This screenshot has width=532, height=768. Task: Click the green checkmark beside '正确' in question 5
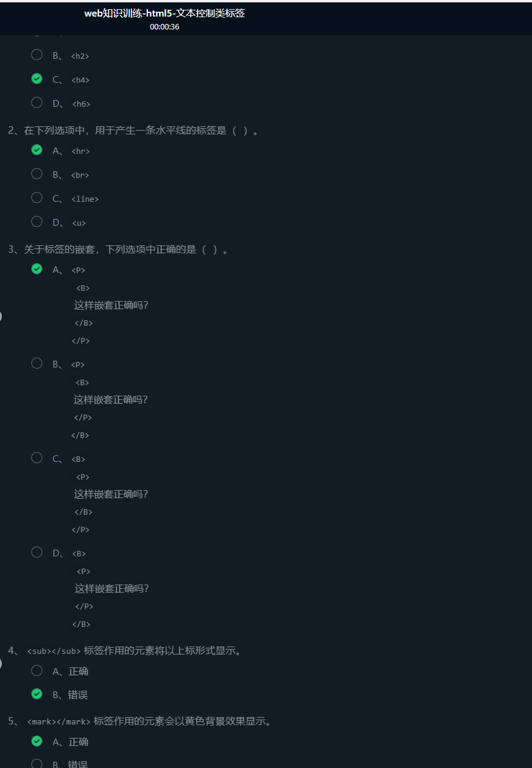click(36, 741)
